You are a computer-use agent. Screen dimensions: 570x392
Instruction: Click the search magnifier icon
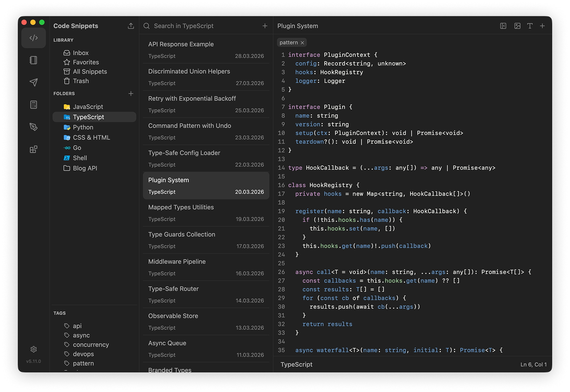[147, 26]
